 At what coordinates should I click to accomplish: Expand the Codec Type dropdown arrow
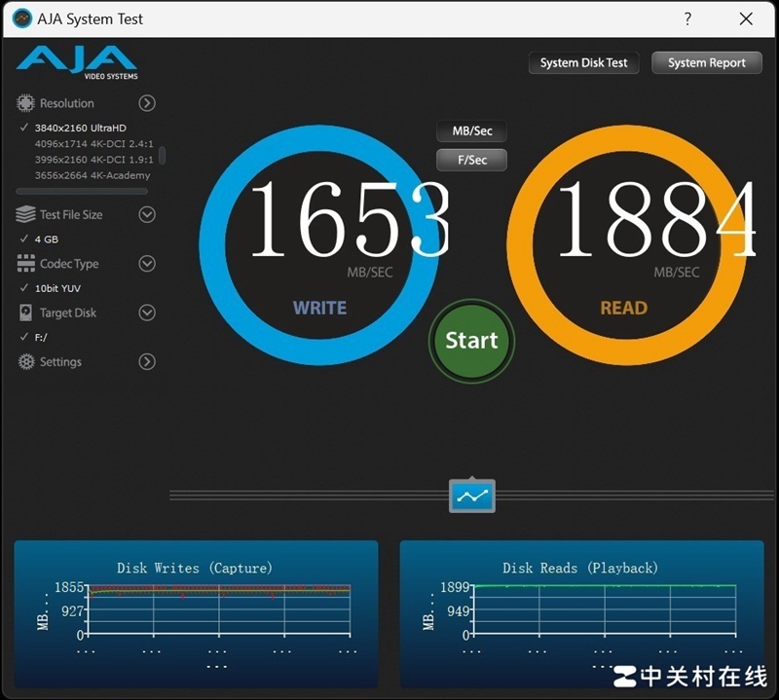(x=147, y=264)
